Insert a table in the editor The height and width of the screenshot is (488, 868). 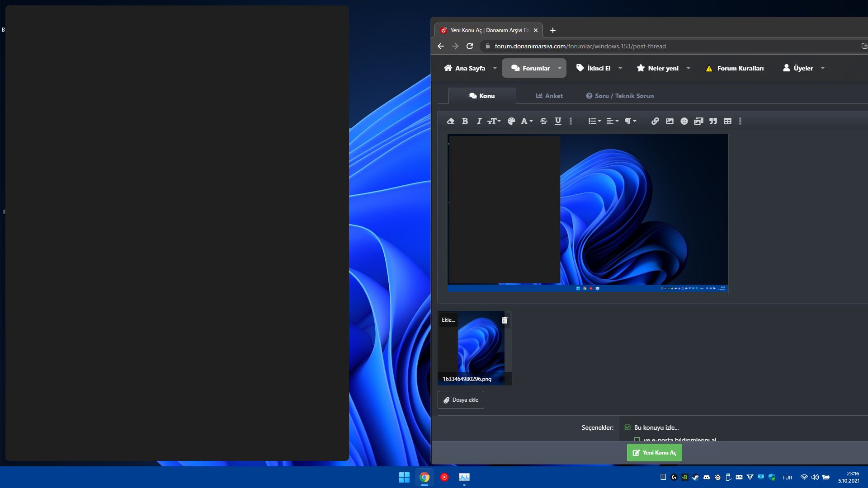pyautogui.click(x=727, y=121)
